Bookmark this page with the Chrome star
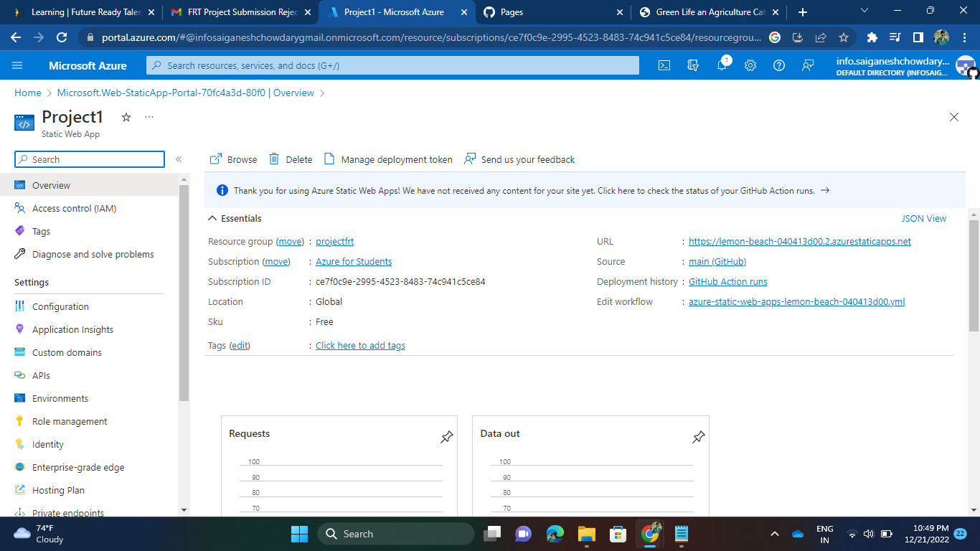Viewport: 980px width, 551px height. [844, 37]
